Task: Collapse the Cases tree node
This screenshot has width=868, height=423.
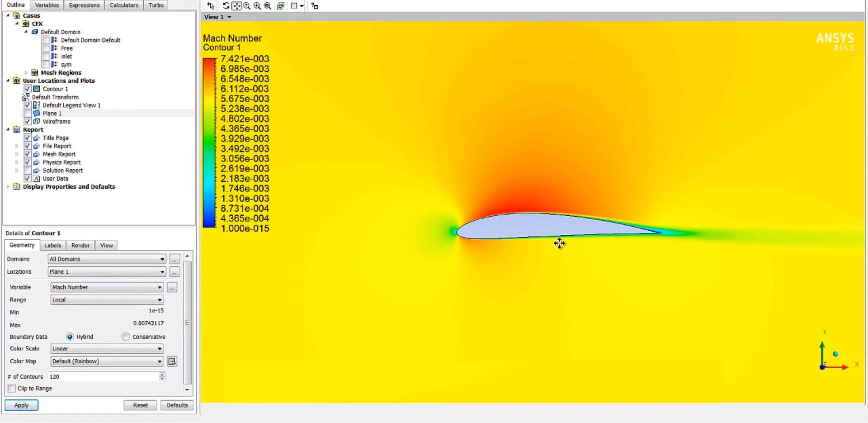Action: point(8,15)
